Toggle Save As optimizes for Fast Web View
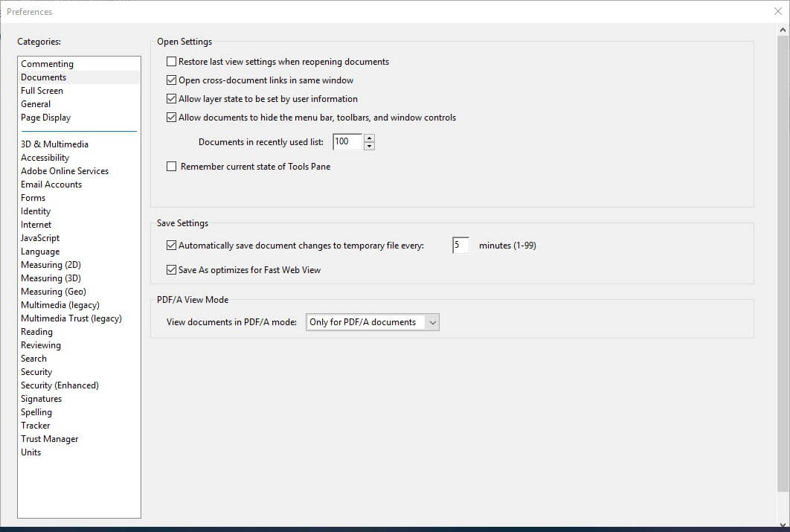Viewport: 790px width, 532px height. pos(171,270)
